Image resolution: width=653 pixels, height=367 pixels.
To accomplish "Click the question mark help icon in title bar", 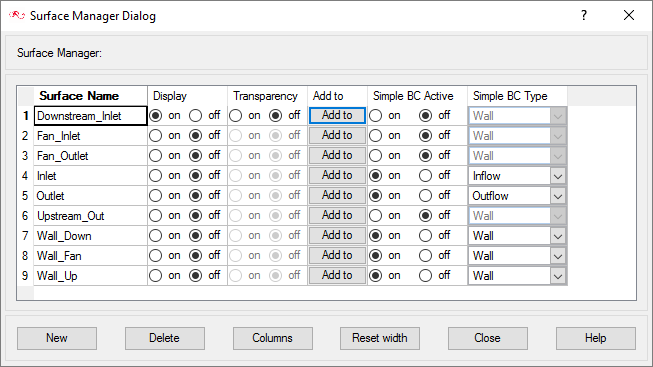I will [x=584, y=15].
